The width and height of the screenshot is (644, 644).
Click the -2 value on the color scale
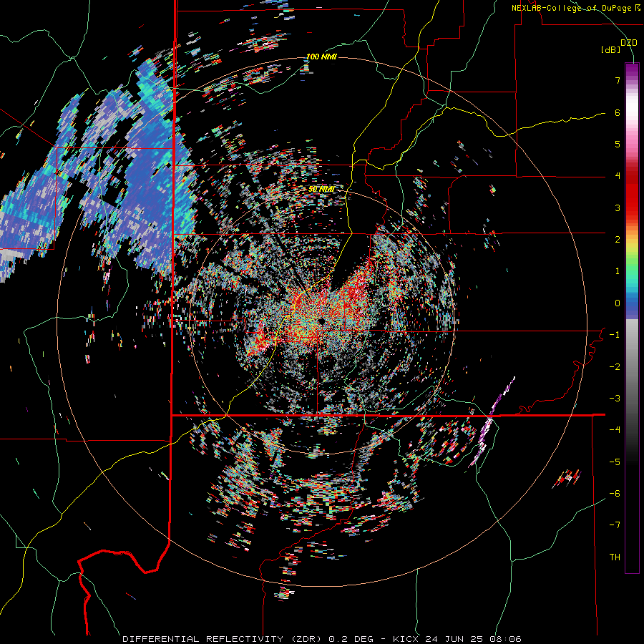(615, 367)
